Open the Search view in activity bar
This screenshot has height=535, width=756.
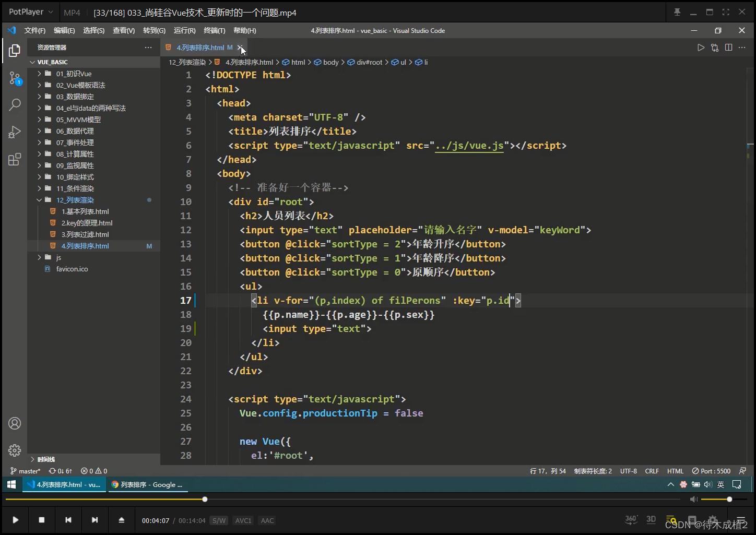15,105
